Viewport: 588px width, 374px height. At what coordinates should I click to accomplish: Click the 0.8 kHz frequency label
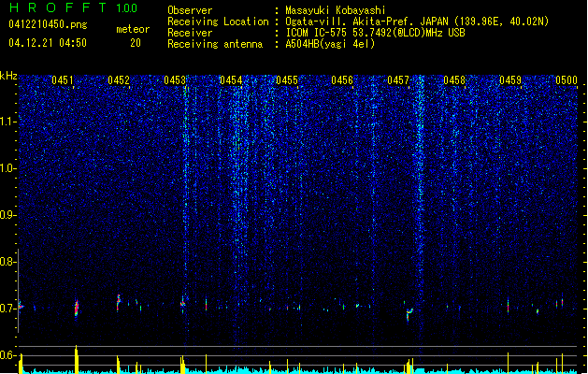click(x=8, y=262)
